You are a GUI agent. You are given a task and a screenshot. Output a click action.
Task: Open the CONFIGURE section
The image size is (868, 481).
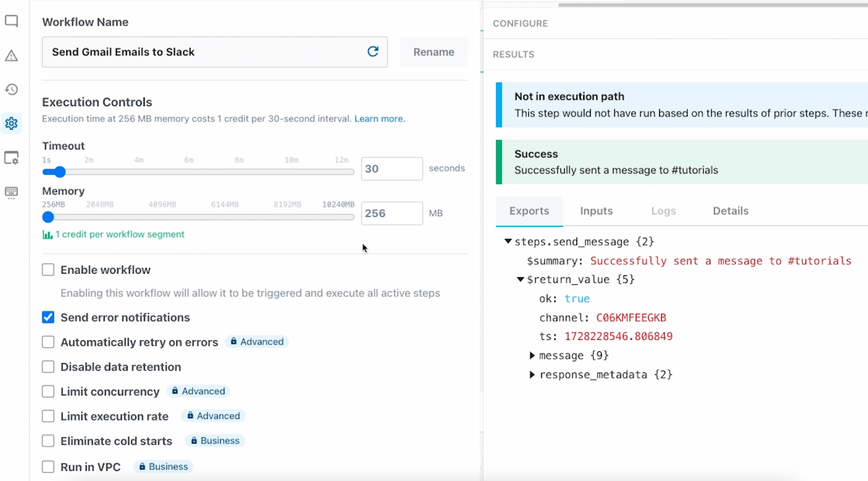pyautogui.click(x=520, y=23)
